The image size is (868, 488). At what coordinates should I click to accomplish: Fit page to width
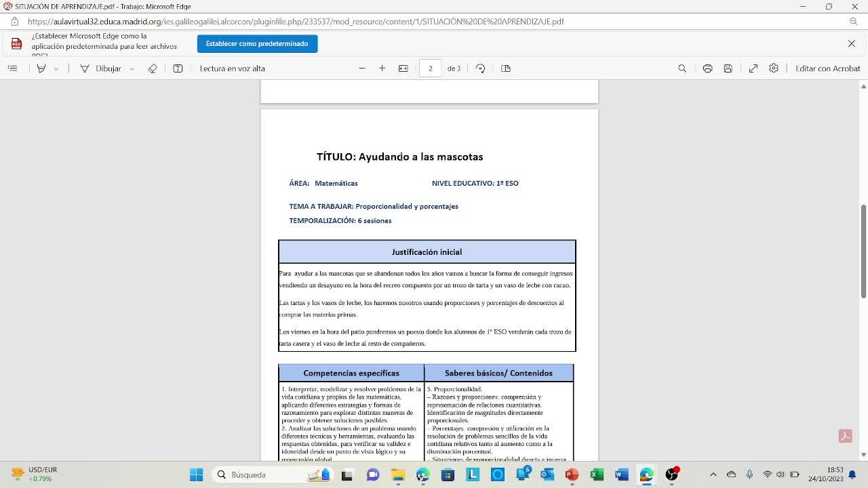point(403,68)
